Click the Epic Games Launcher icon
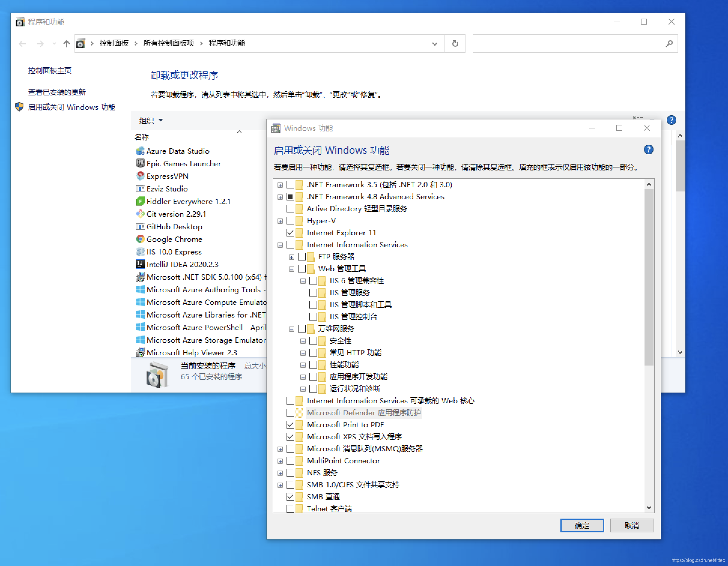 (140, 163)
